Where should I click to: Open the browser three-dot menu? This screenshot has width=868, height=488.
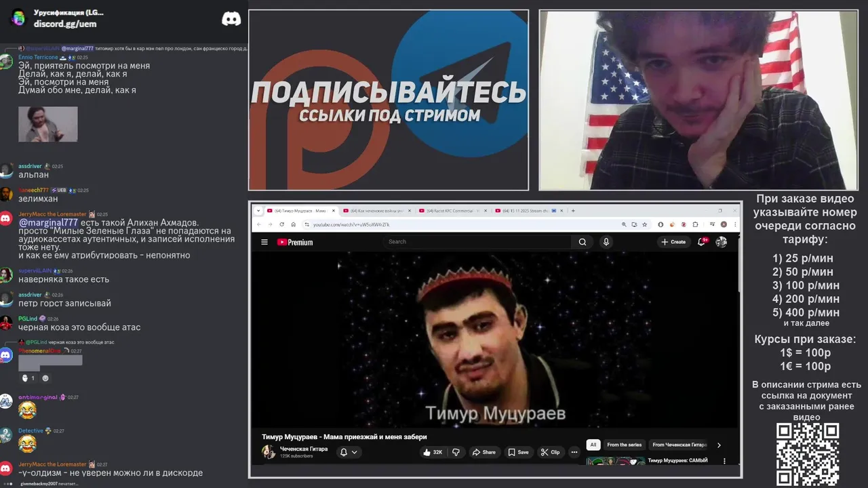click(734, 224)
